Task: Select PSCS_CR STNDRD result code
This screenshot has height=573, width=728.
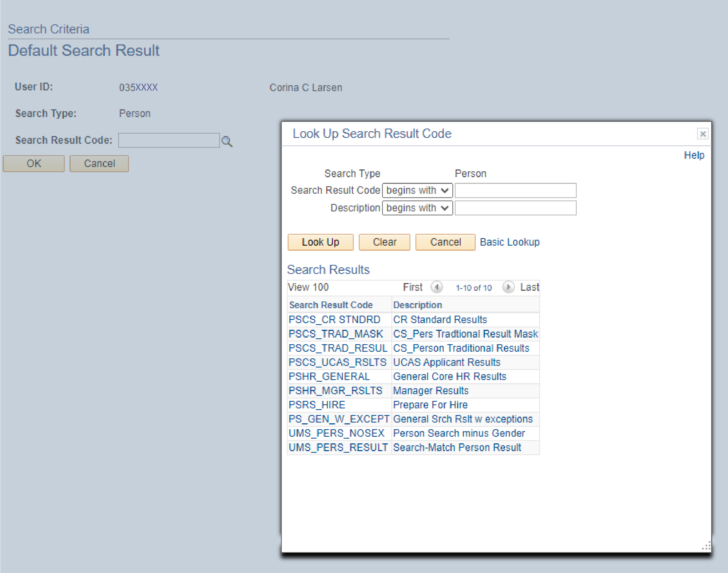Action: 334,320
